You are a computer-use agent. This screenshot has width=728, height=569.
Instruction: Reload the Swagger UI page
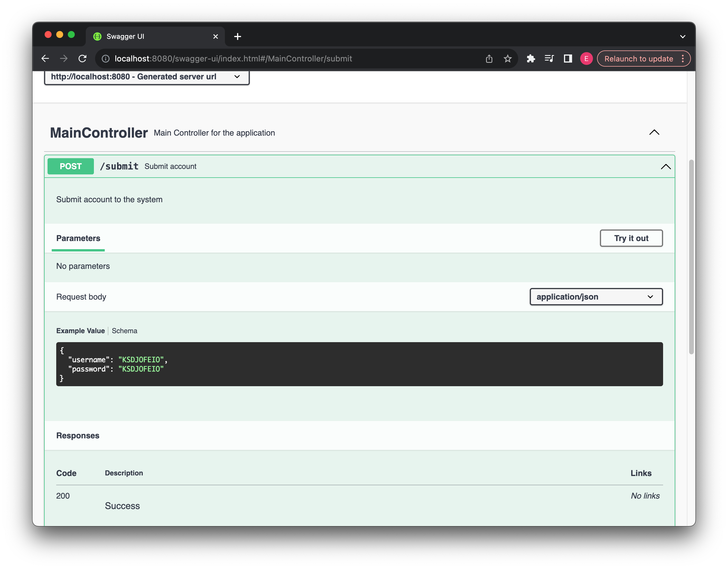82,59
